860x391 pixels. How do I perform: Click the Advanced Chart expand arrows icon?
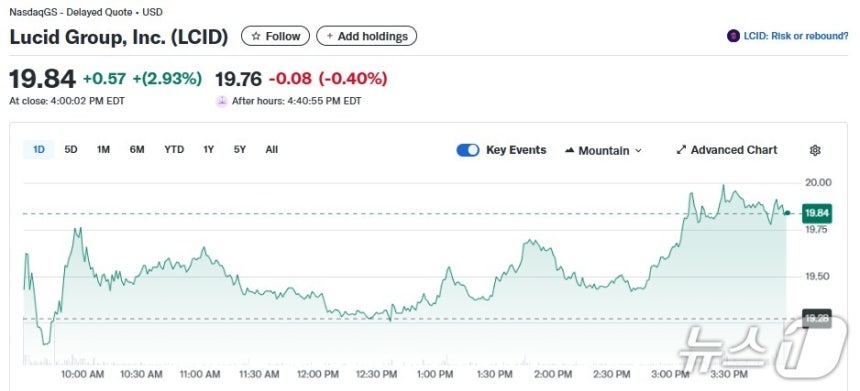click(681, 150)
